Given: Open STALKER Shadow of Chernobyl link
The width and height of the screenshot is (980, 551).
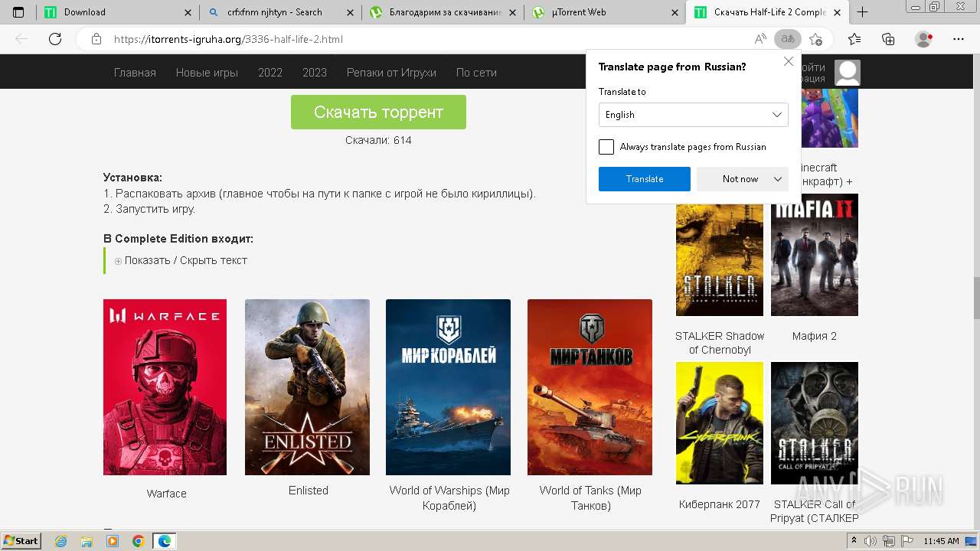Looking at the screenshot, I should [720, 343].
